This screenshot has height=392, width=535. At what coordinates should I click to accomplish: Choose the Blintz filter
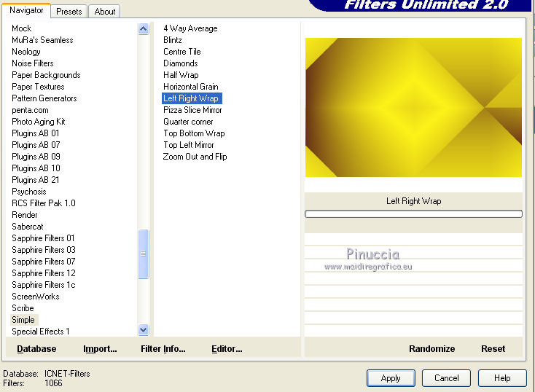tap(172, 40)
